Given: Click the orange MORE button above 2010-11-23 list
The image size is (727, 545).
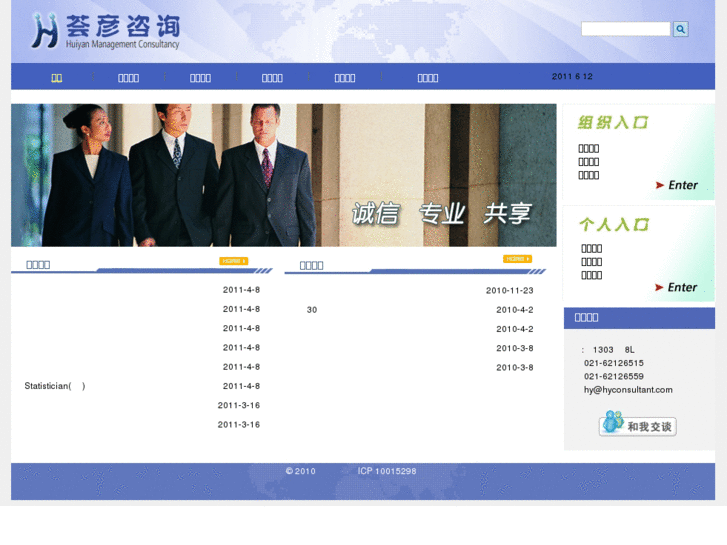Looking at the screenshot, I should (x=517, y=259).
